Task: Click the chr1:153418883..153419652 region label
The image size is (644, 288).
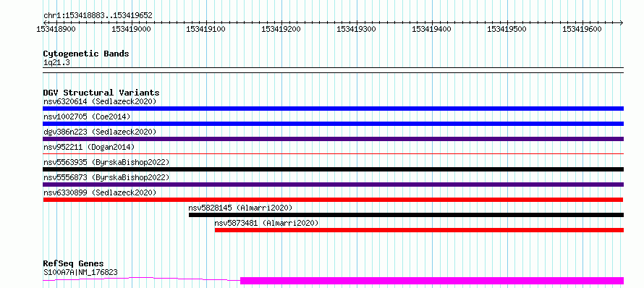Action: pos(98,16)
